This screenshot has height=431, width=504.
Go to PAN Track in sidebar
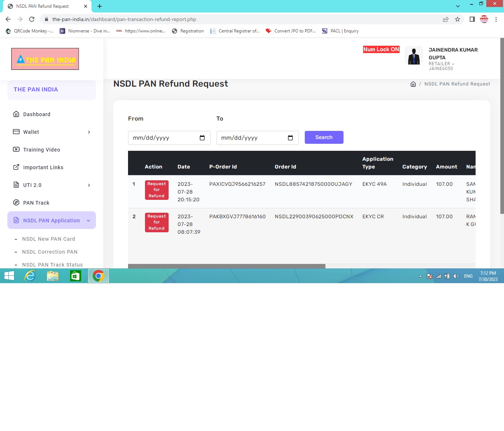(36, 203)
